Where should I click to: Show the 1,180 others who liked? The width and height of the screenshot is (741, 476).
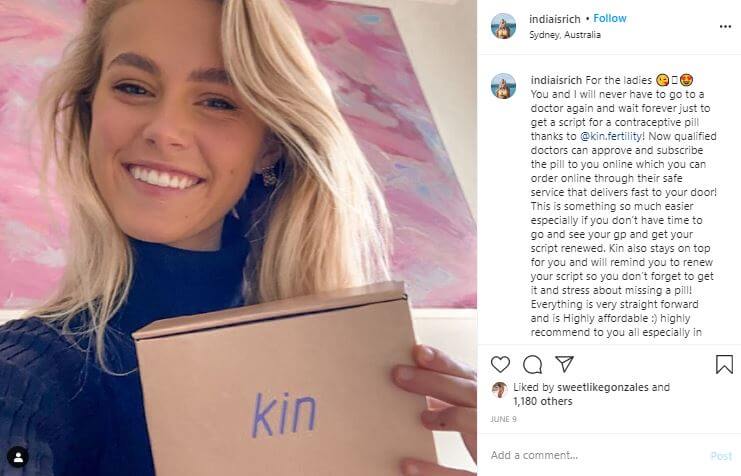coord(543,401)
